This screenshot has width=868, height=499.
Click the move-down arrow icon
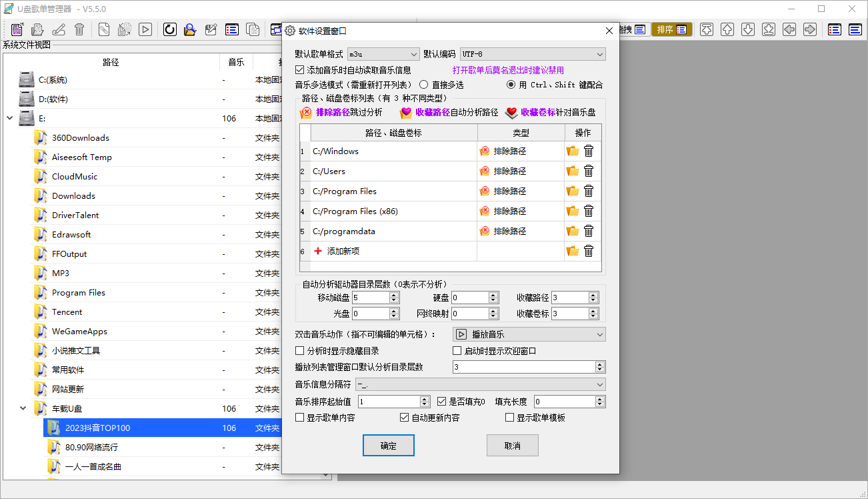tap(747, 29)
